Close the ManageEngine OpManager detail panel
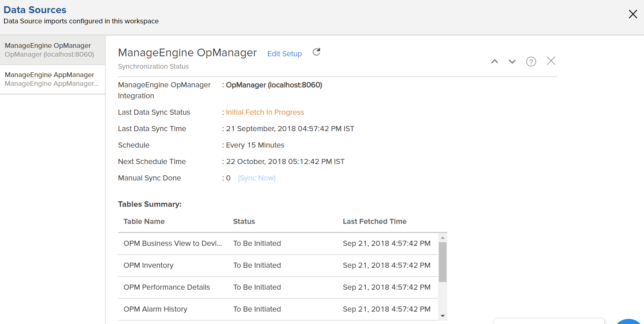The height and width of the screenshot is (324, 644). tap(551, 61)
